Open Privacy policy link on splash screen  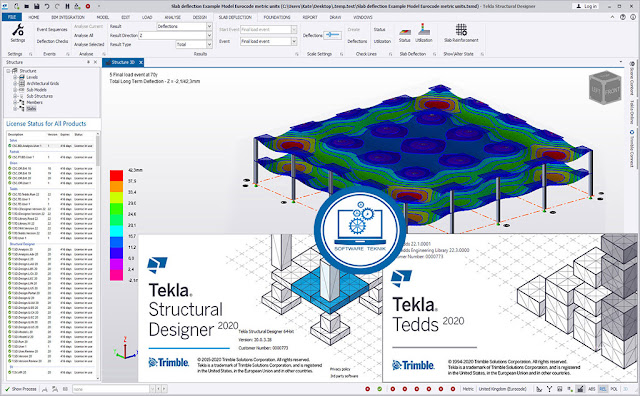(340, 369)
